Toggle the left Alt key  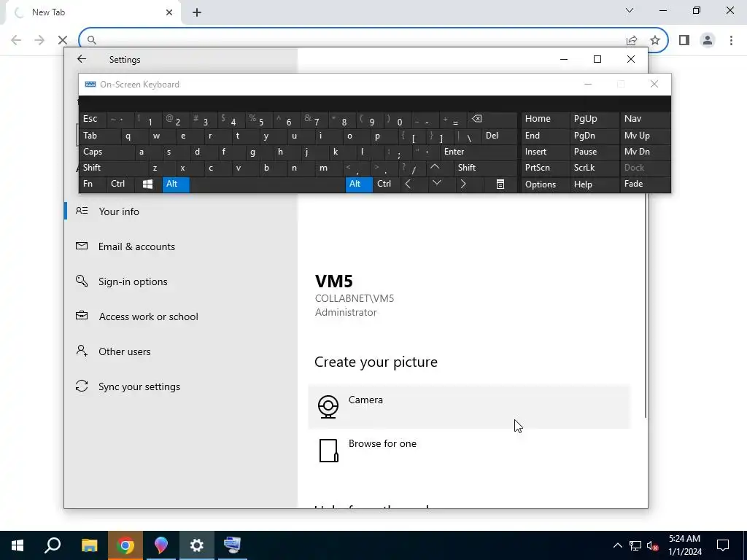click(176, 184)
